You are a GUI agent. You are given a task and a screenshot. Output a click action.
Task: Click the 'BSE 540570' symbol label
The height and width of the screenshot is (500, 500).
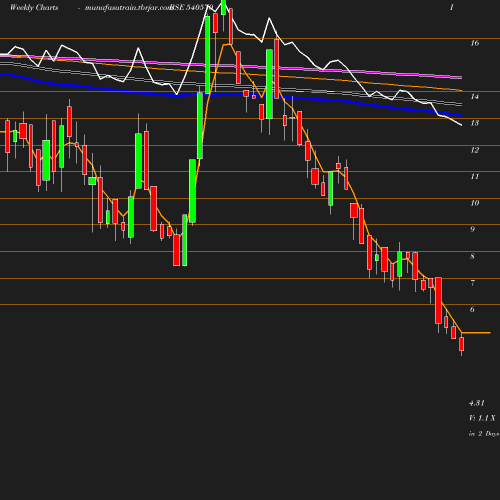[x=191, y=8]
